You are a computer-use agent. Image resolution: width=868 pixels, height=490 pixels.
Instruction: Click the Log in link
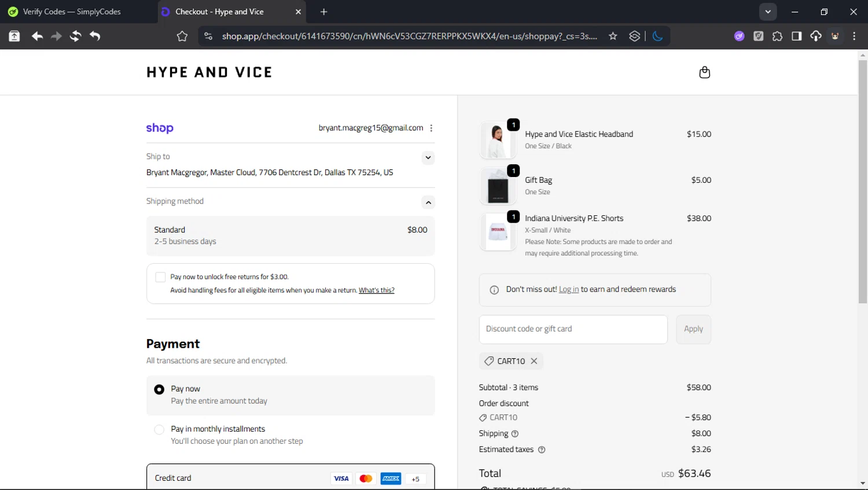pyautogui.click(x=568, y=289)
